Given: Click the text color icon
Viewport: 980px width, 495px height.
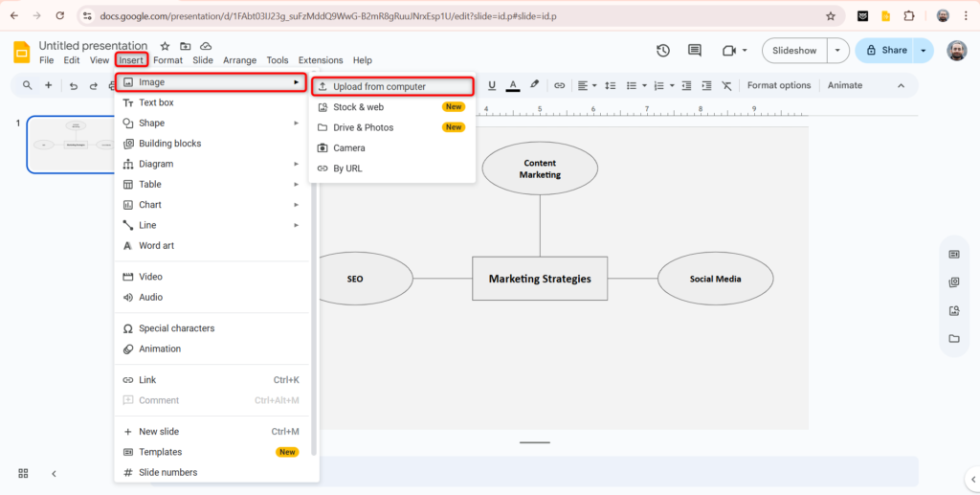Looking at the screenshot, I should click(513, 85).
